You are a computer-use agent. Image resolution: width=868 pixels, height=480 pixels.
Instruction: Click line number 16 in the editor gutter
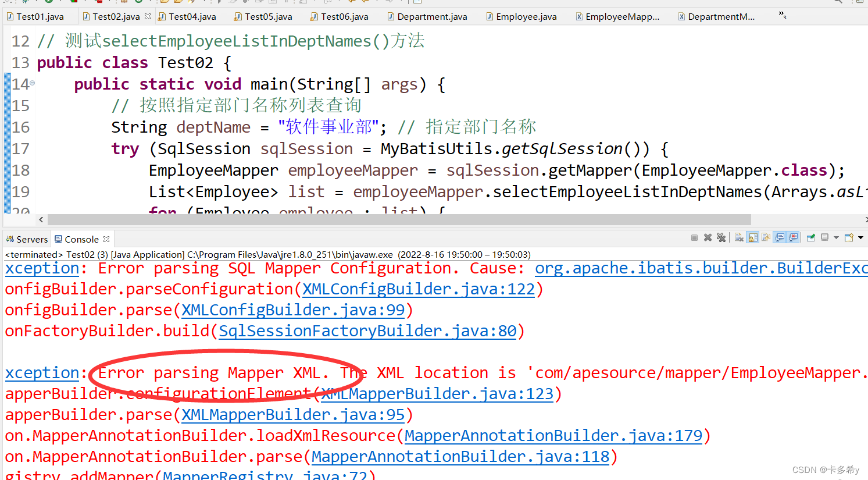(20, 127)
